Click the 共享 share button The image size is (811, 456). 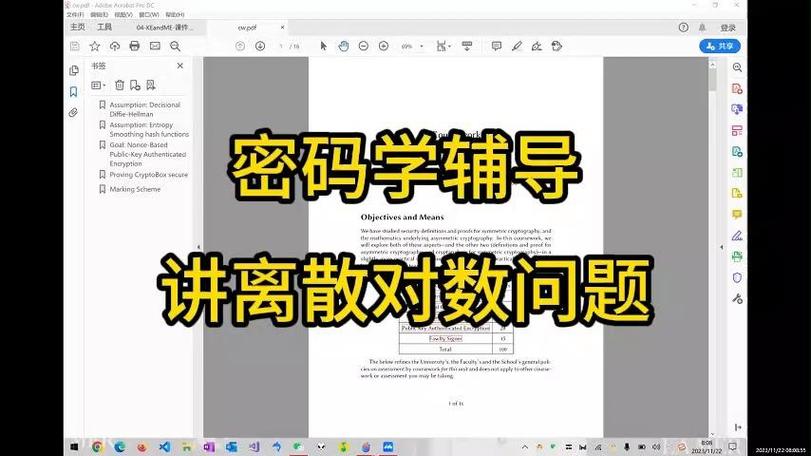719,46
